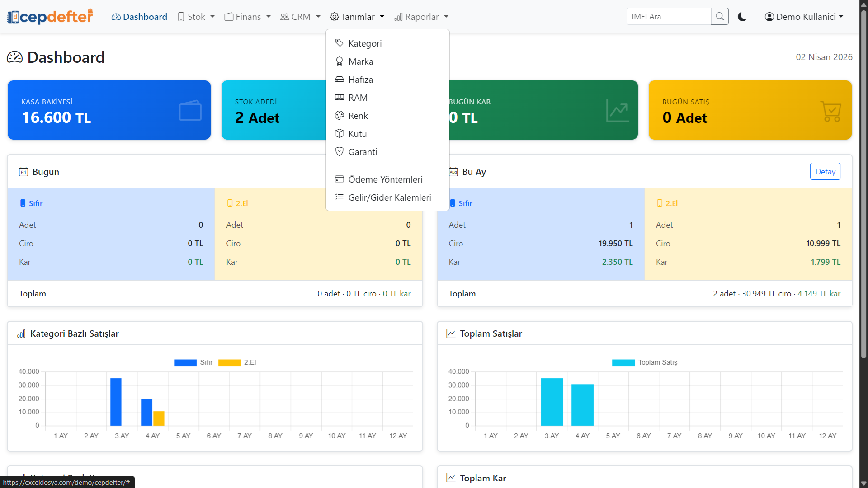Screen dimensions: 868x488
Task: Focus the IMEI Ara search field
Action: (x=668, y=17)
